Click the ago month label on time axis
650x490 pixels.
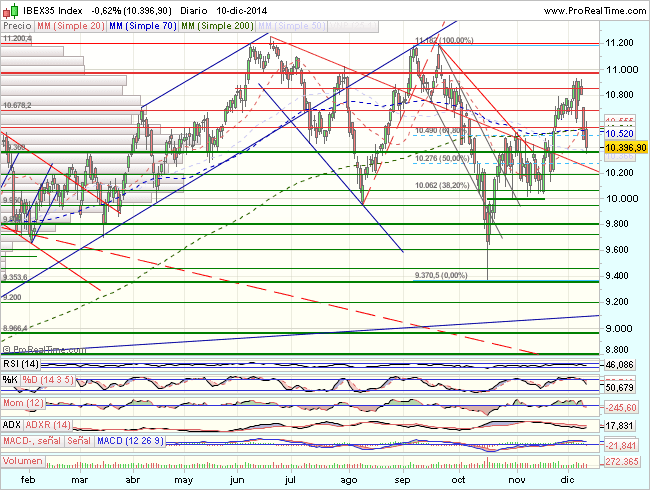pos(349,480)
